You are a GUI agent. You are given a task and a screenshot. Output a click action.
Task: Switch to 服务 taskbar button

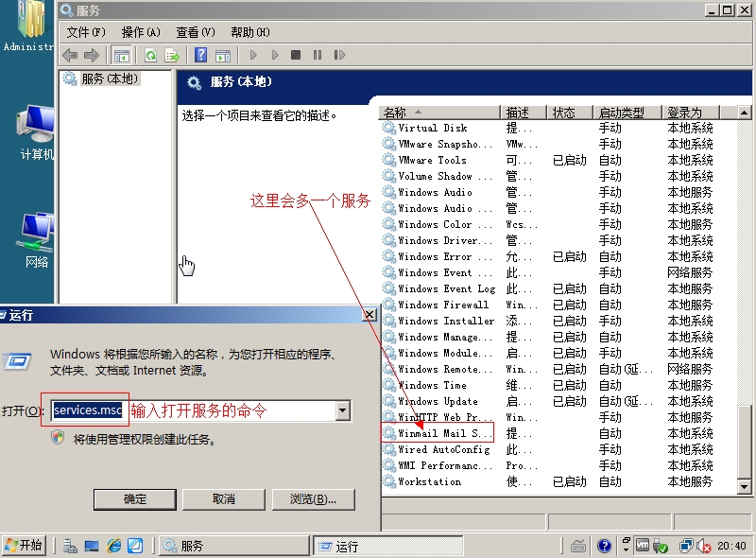pyautogui.click(x=234, y=546)
